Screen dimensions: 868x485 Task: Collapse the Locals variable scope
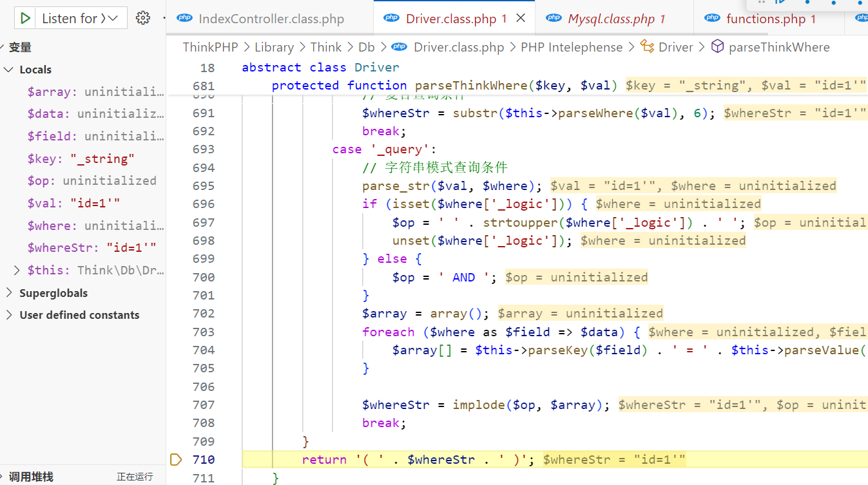[x=9, y=70]
